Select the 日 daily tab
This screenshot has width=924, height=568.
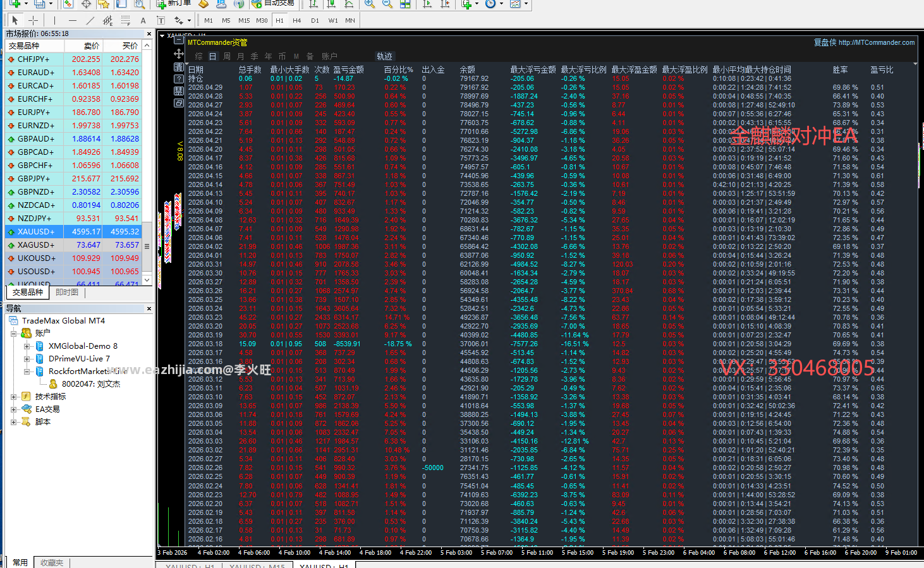pos(213,56)
